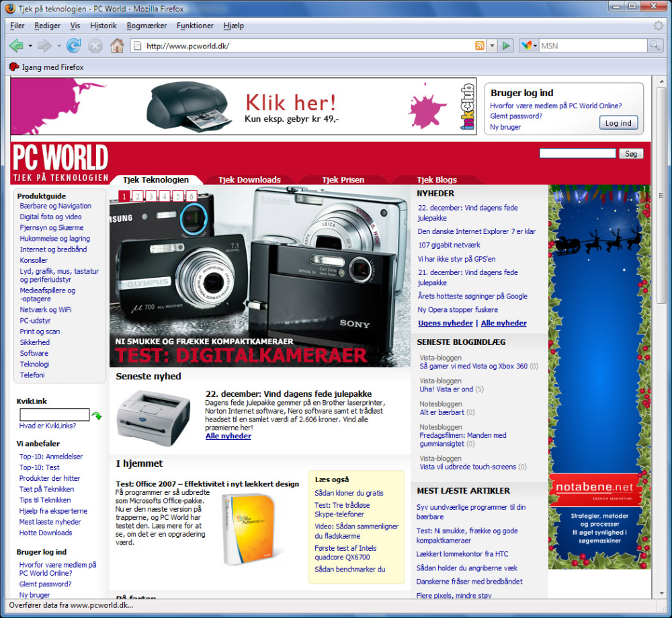
Task: Click the green KvikLink arrow icon
Action: click(97, 416)
